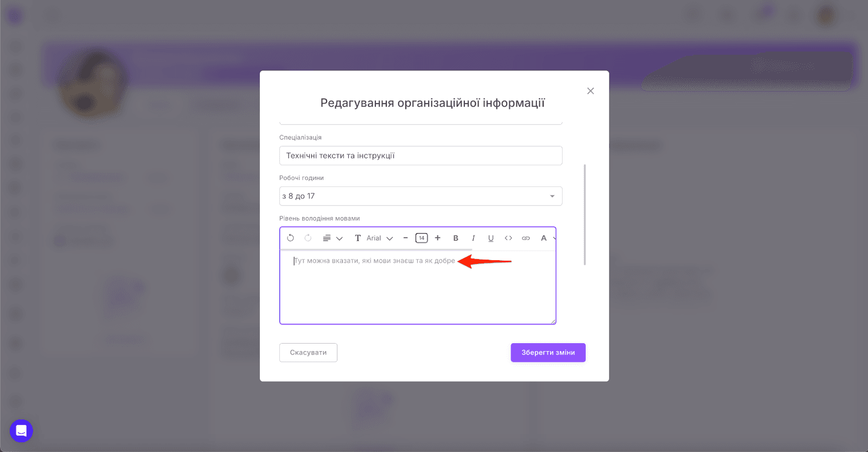868x452 pixels.
Task: Insert a hyperlink using the link icon
Action: tap(526, 238)
